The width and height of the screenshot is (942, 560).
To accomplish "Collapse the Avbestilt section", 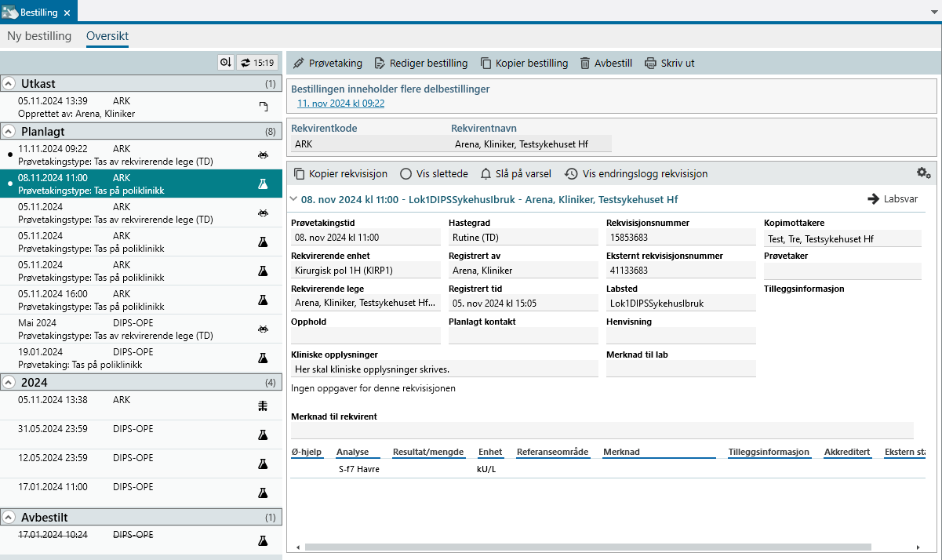I will point(9,518).
